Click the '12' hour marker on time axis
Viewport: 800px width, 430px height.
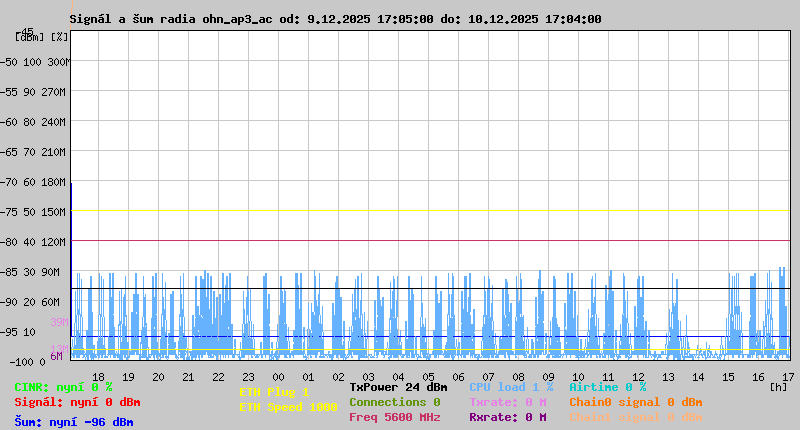coord(638,377)
